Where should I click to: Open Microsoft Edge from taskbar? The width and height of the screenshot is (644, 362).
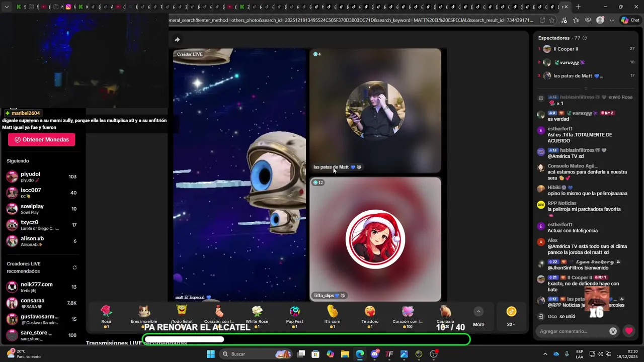coord(360,354)
